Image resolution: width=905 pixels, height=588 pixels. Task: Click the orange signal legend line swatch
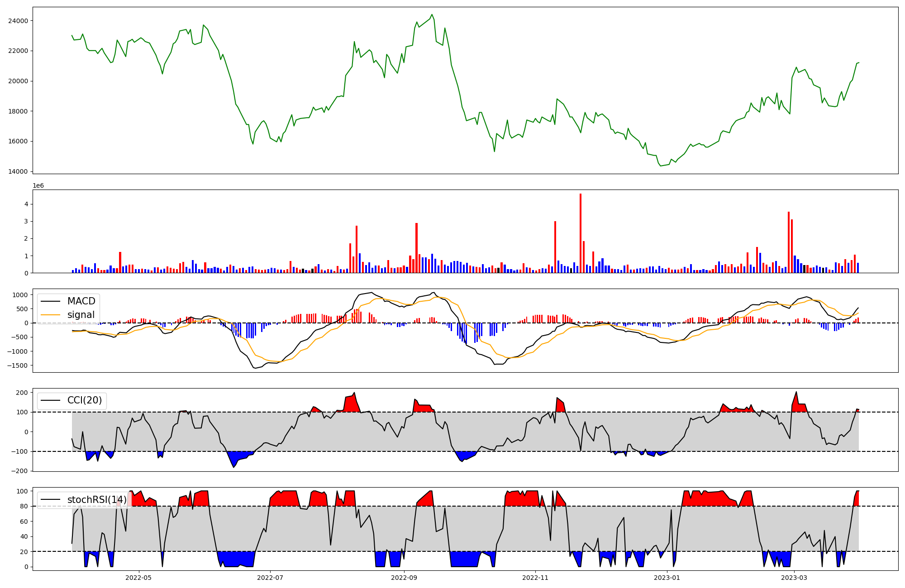[x=52, y=315]
